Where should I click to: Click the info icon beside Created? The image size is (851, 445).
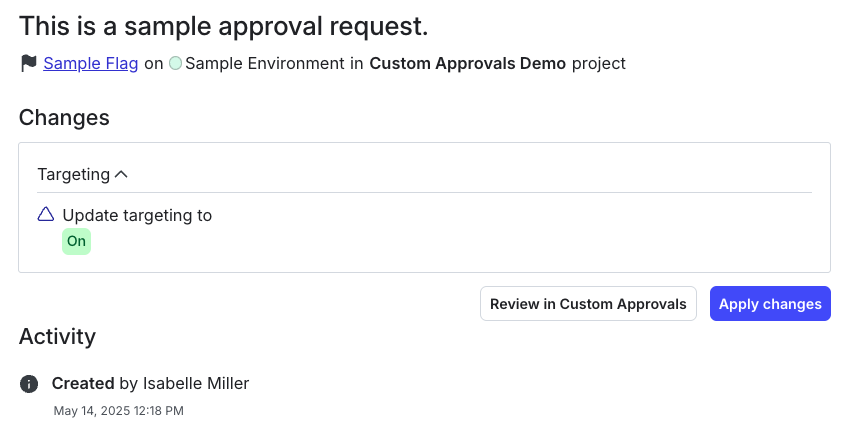(x=30, y=384)
